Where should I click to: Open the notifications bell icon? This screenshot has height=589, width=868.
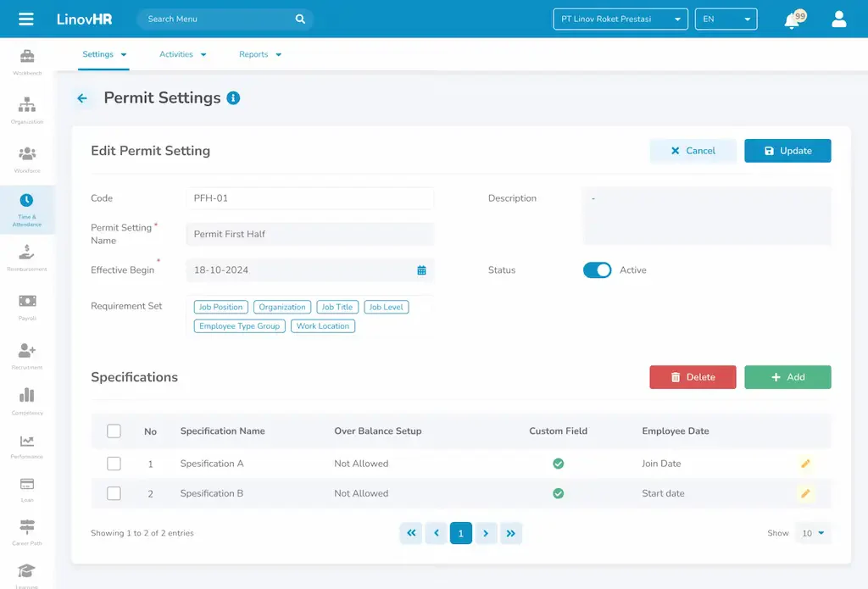point(793,20)
